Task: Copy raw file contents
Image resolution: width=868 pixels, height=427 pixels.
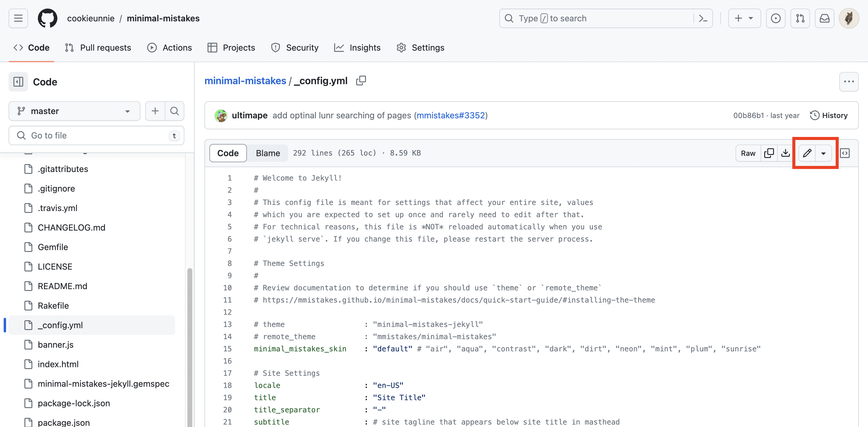Action: [x=769, y=153]
